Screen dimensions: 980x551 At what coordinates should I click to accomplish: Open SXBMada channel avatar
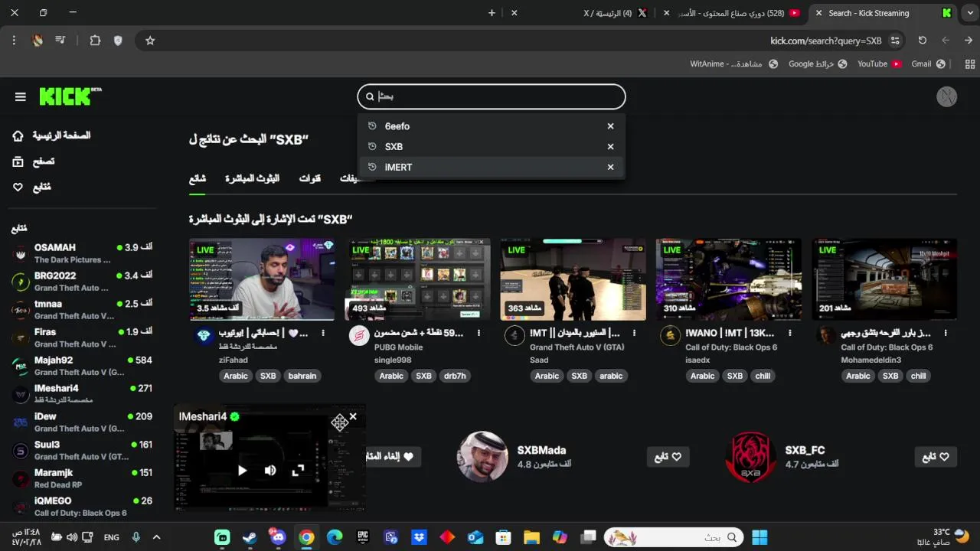click(x=482, y=457)
